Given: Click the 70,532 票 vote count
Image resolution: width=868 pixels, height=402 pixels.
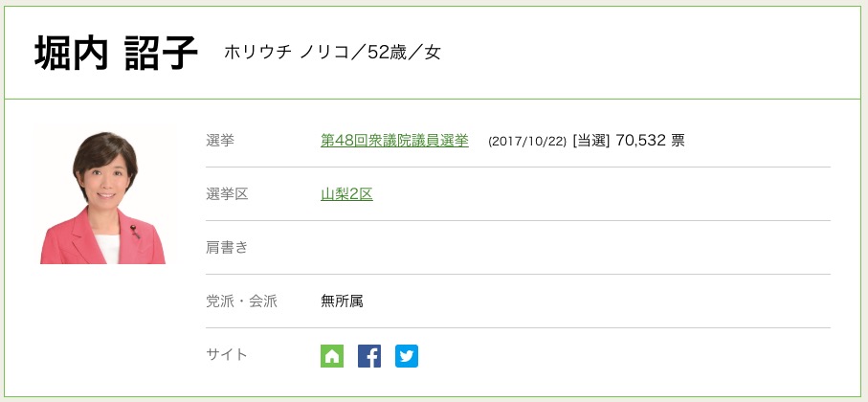Looking at the screenshot, I should [651, 141].
